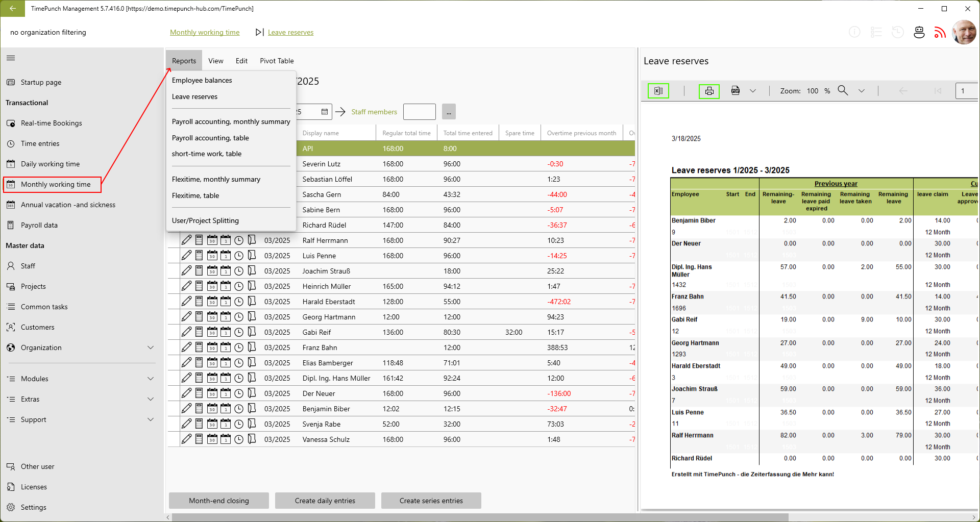Screen dimensions: 980x522
Task: Choose User/Project Splitting report
Action: pos(205,220)
